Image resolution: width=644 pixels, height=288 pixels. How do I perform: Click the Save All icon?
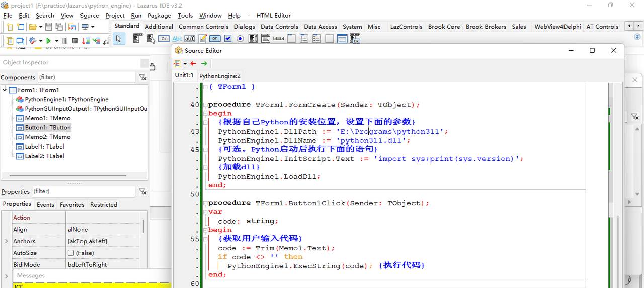click(59, 27)
